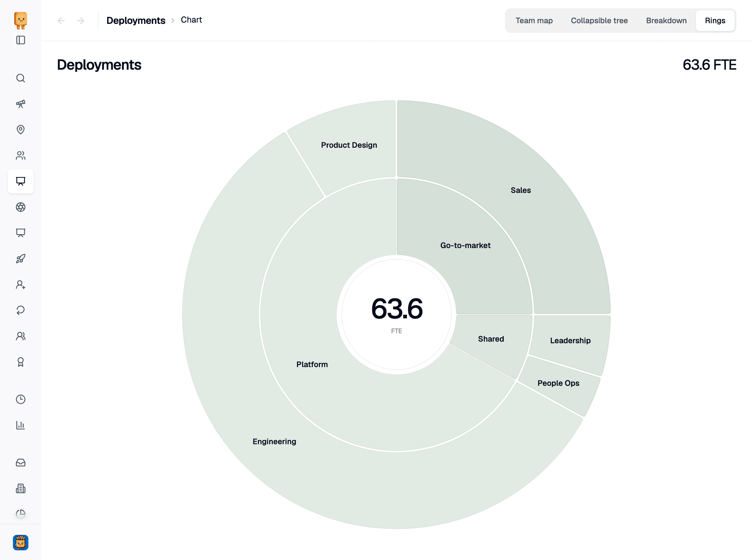Select the Engineering outer segment
The width and height of the screenshot is (752, 560).
[274, 441]
